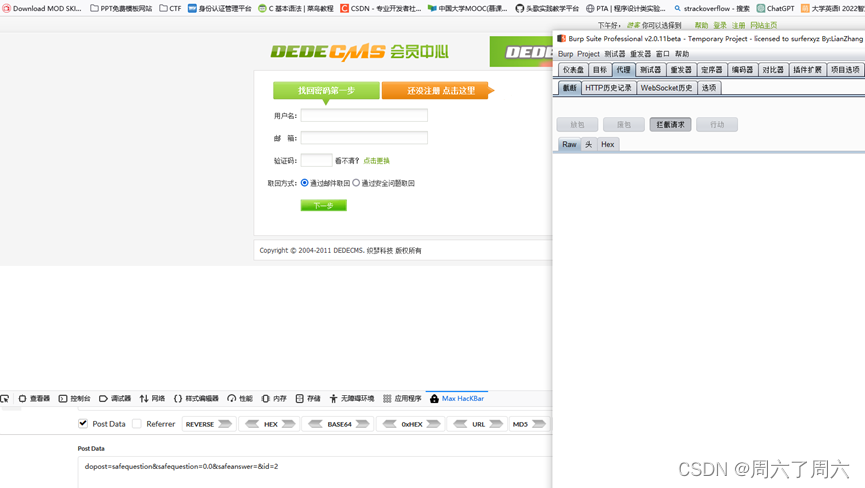Click 网站主页 homepage link in header
Viewport: 865px width, 488px height.
[x=763, y=25]
